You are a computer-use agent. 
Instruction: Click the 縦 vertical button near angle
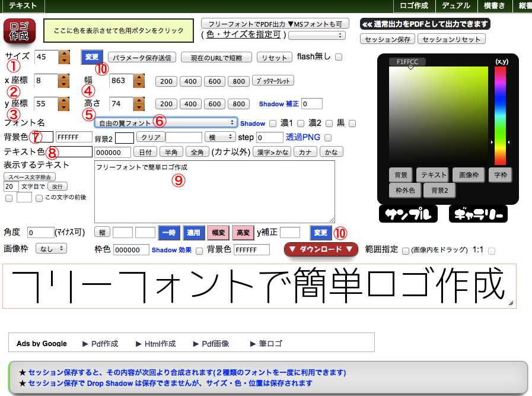(102, 232)
